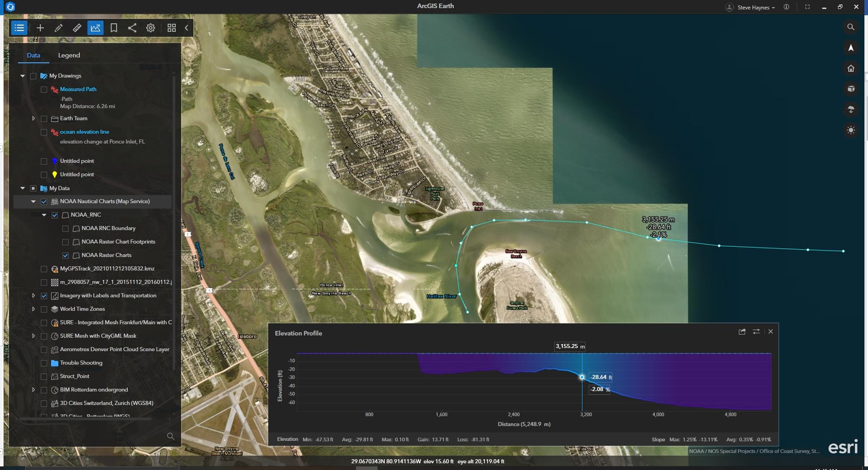Screen dimensions: 868x470
Task: Select the Data tab
Action: [x=34, y=55]
